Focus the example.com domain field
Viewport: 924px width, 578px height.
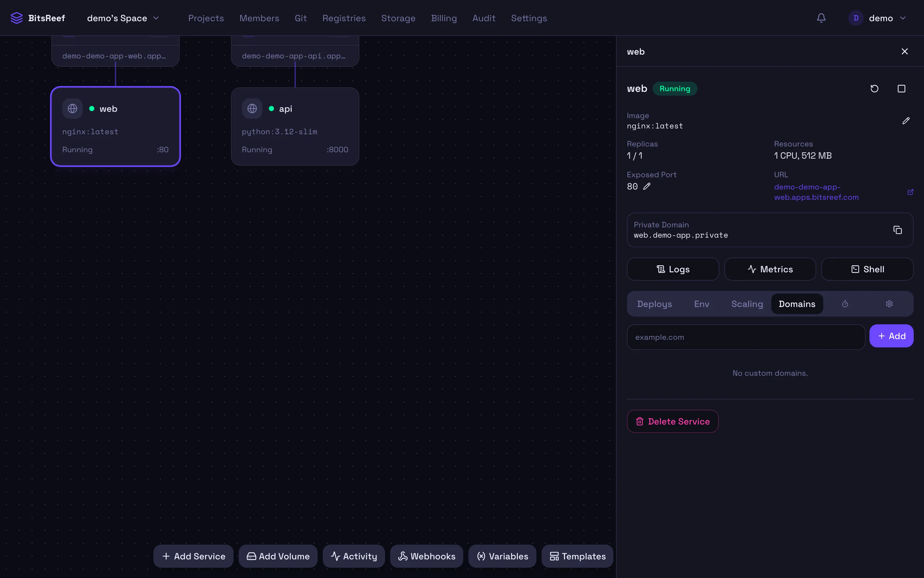pyautogui.click(x=746, y=337)
